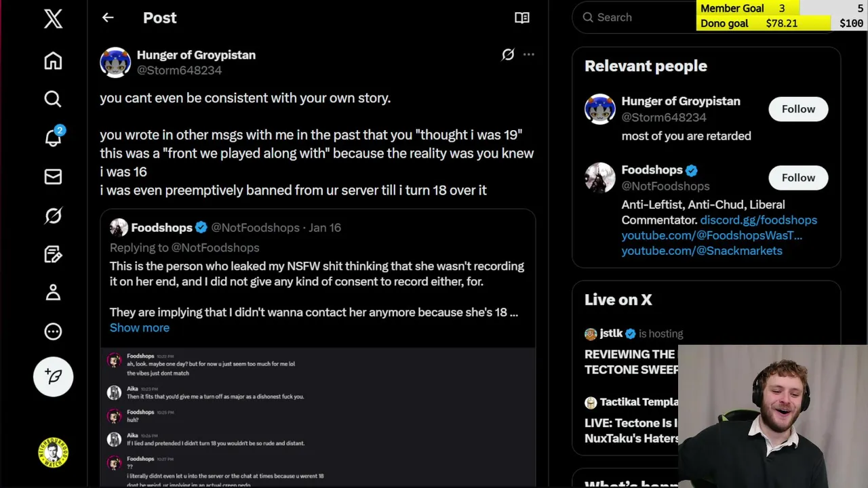Image resolution: width=868 pixels, height=488 pixels.
Task: Open account avatar at sidebar bottom
Action: coord(53,453)
